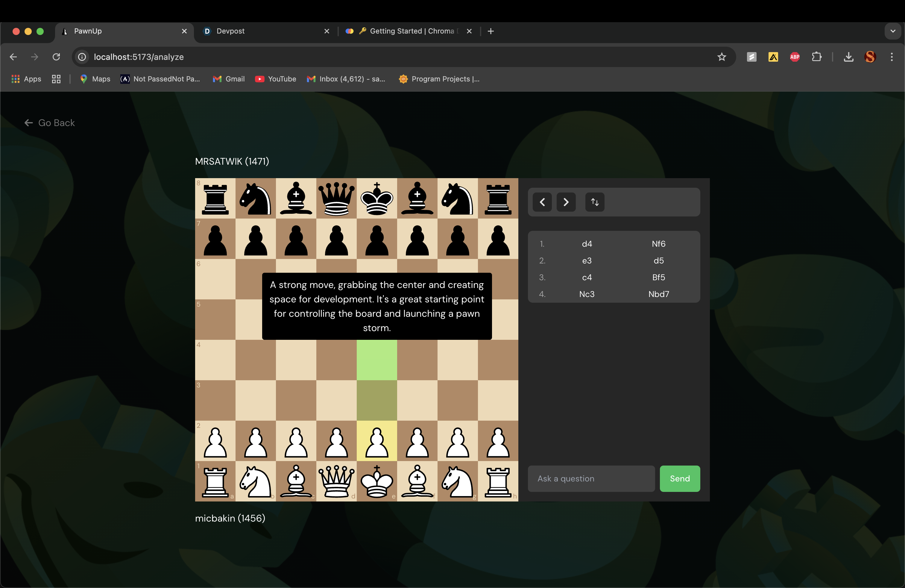Open the browser extensions puzzle icon
The image size is (905, 588).
point(816,57)
